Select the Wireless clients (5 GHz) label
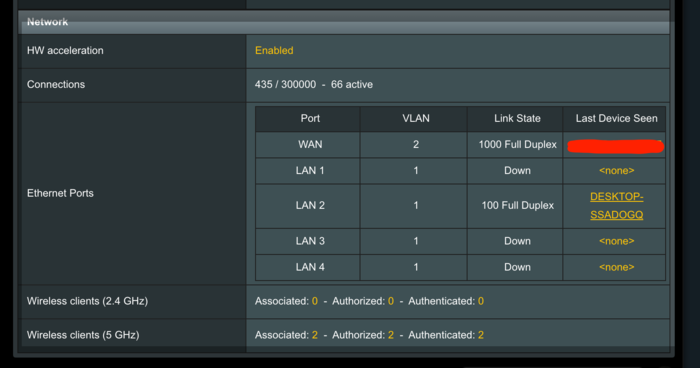This screenshot has width=700, height=368. point(83,335)
